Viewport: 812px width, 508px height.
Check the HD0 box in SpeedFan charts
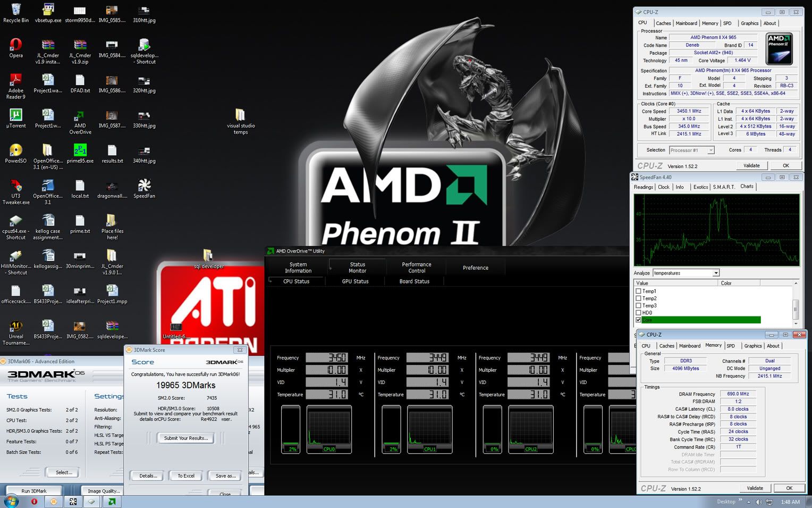click(x=638, y=313)
